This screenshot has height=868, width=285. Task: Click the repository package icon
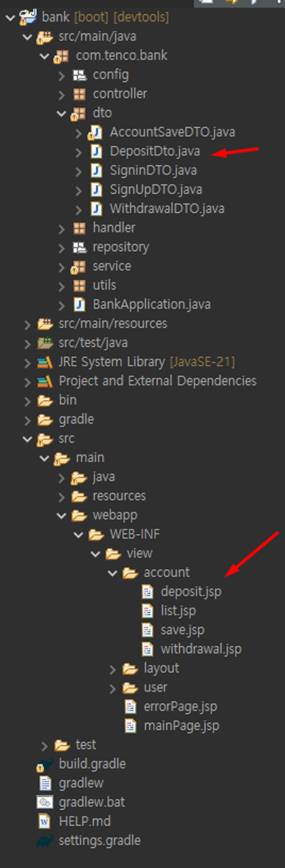[79, 247]
